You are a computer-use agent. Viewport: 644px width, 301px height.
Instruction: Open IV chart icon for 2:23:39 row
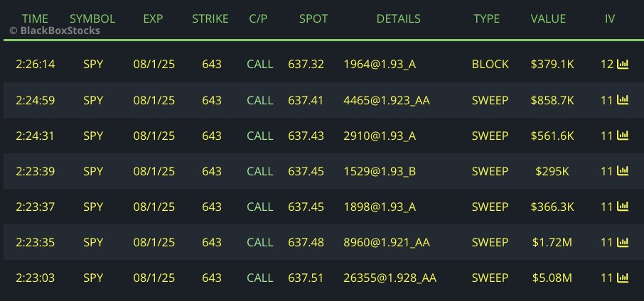[x=623, y=171]
